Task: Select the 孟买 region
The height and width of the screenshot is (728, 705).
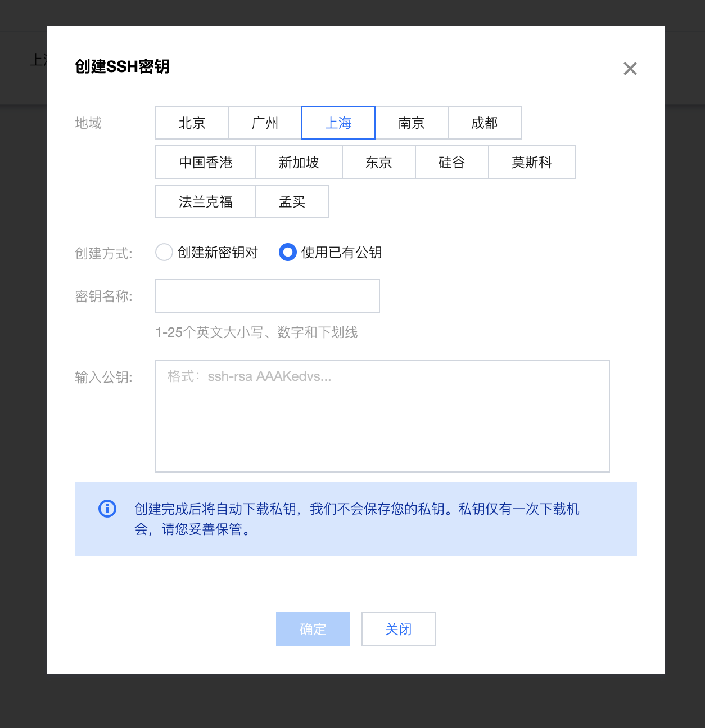Action: 292,201
